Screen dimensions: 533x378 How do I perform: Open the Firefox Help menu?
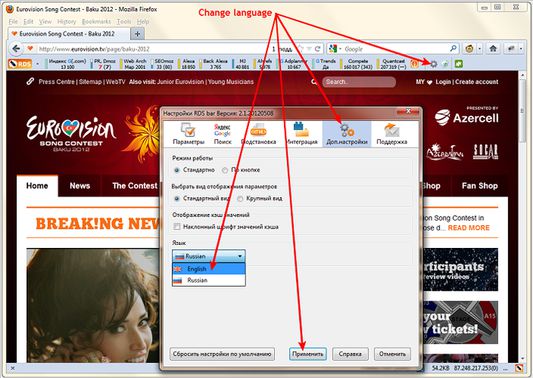143,22
